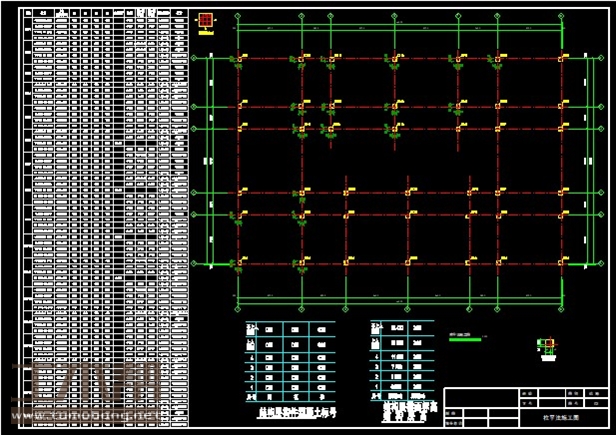Viewport: 616px width, 435px height.
Task: Select the last bottom grid axis diamond marker
Action: point(563,307)
